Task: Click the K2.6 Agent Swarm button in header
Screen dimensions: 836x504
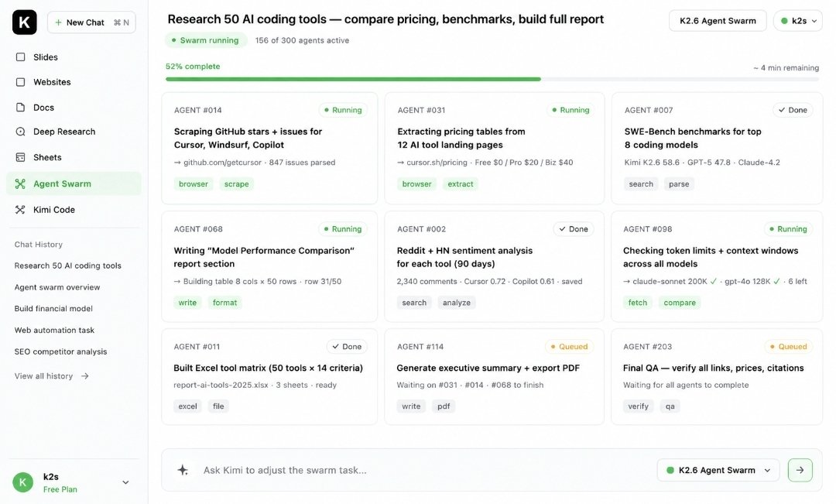Action: pos(718,21)
